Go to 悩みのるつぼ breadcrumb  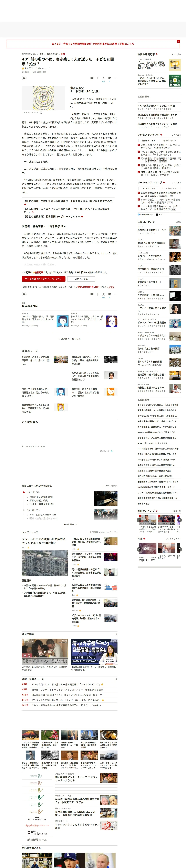coord(52,54)
